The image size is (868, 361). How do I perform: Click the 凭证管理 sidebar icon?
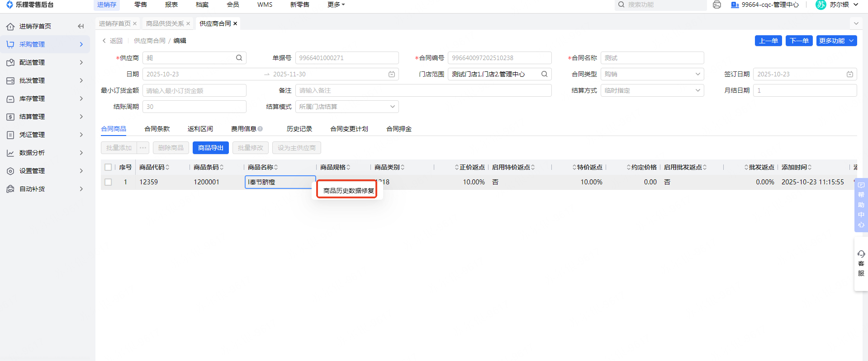click(x=10, y=135)
